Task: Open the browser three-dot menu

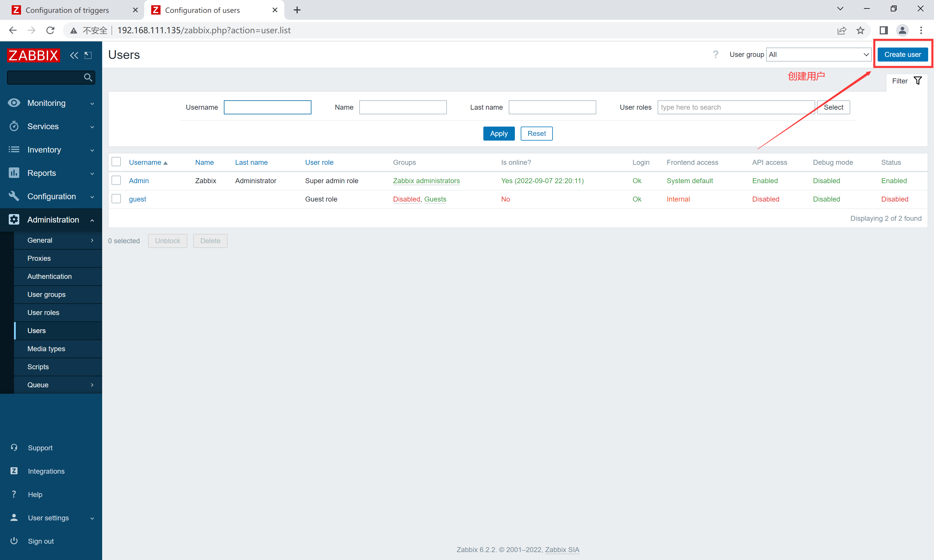Action: [x=921, y=30]
